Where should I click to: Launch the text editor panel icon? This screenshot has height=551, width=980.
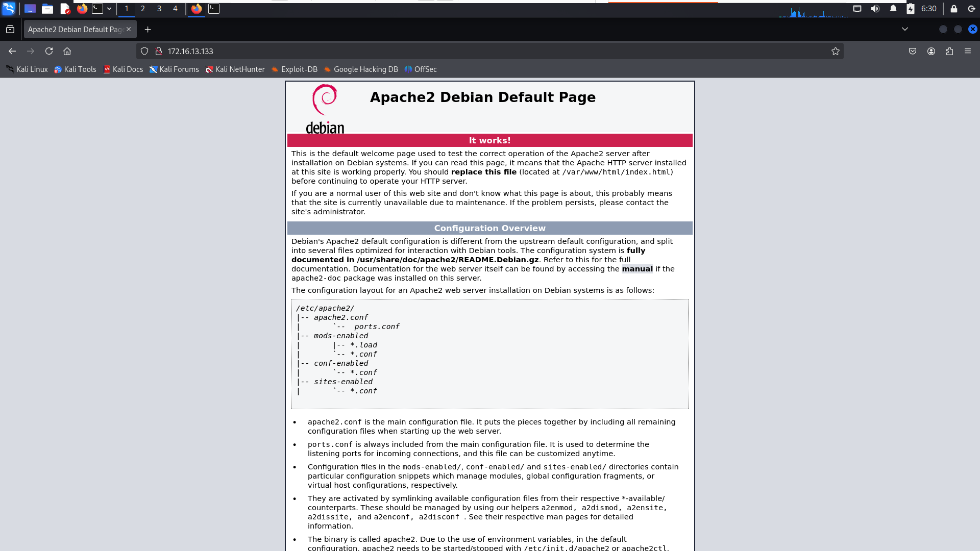pos(65,9)
